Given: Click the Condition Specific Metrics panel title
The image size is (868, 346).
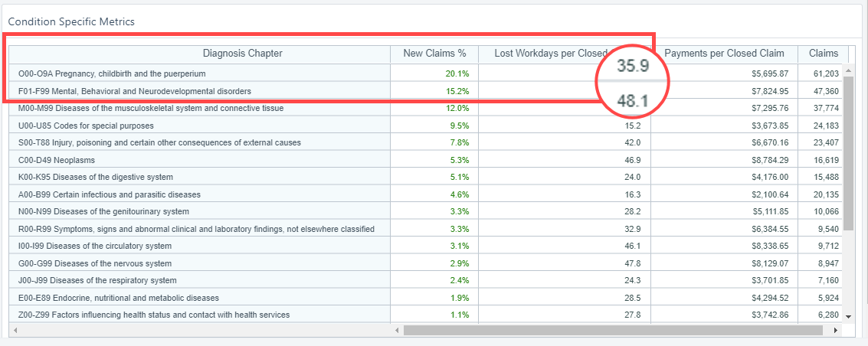Looking at the screenshot, I should [70, 22].
